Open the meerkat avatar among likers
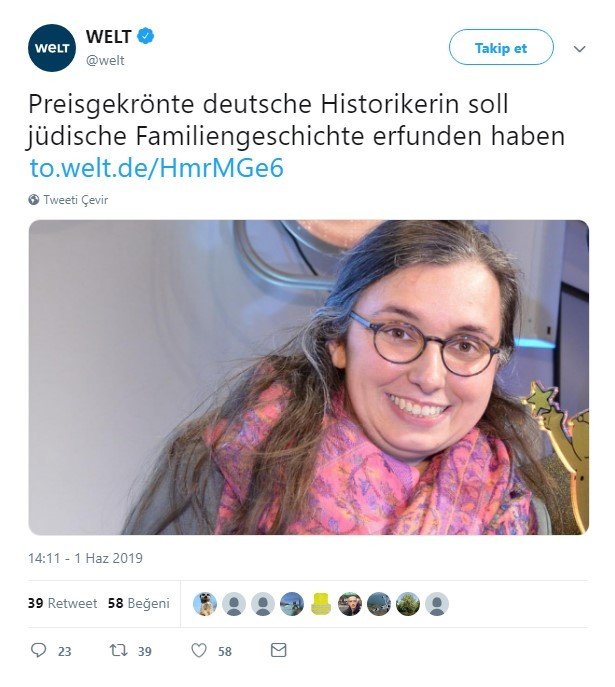Viewport: 615px width, 687px height. pos(205,604)
